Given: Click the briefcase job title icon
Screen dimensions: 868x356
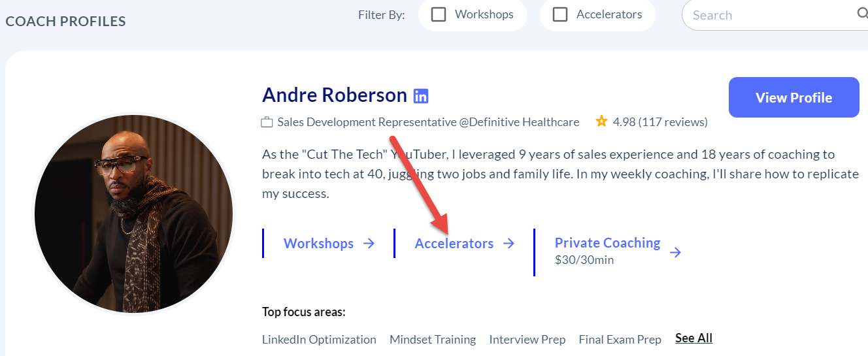Looking at the screenshot, I should tap(267, 122).
